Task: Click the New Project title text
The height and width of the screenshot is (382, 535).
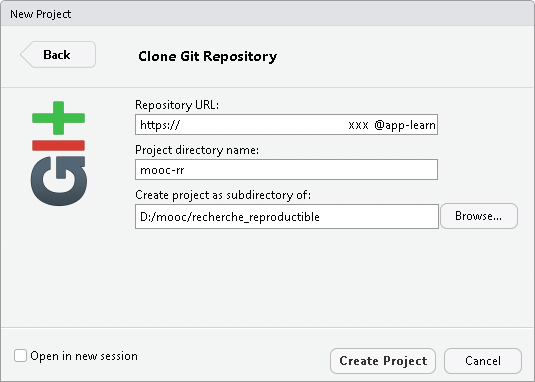Action: 41,14
